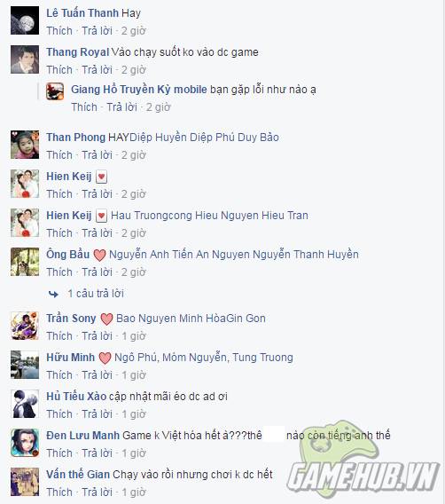445x504 pixels.
Task: Click Trả lời under Hủ Tiếu Xào's comment
Action: pyautogui.click(x=97, y=414)
